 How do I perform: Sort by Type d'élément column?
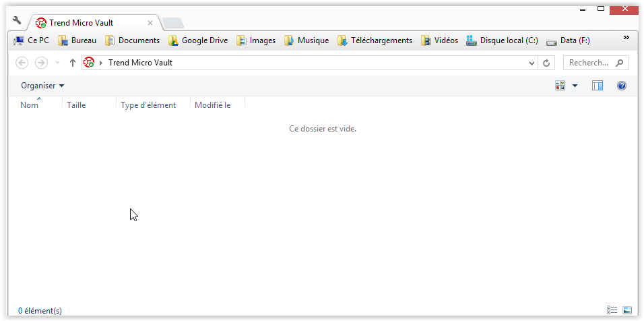[153, 105]
